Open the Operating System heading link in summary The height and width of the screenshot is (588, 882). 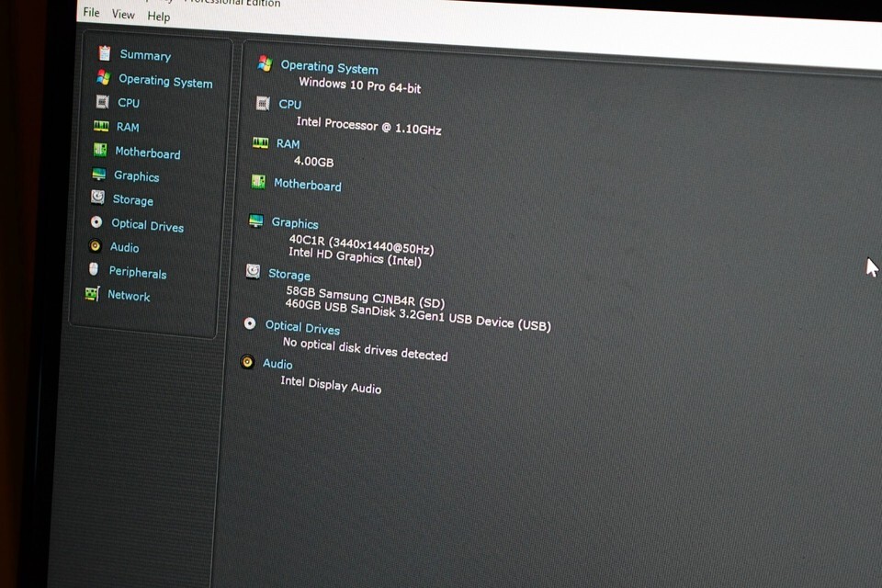pos(329,67)
